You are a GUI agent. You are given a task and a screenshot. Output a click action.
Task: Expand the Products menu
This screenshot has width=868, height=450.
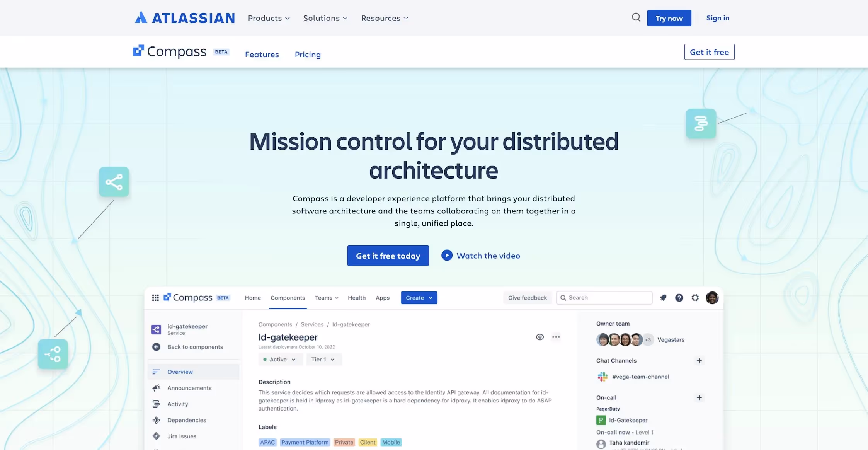click(269, 18)
